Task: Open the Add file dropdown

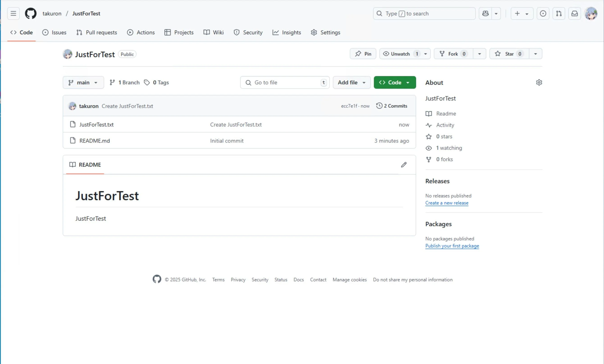Action: pyautogui.click(x=352, y=82)
